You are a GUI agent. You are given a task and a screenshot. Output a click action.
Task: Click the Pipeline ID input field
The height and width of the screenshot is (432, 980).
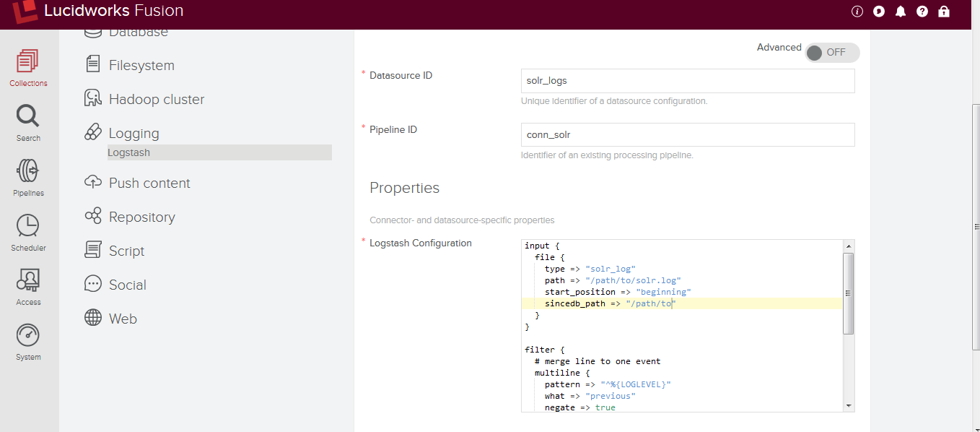coord(688,135)
